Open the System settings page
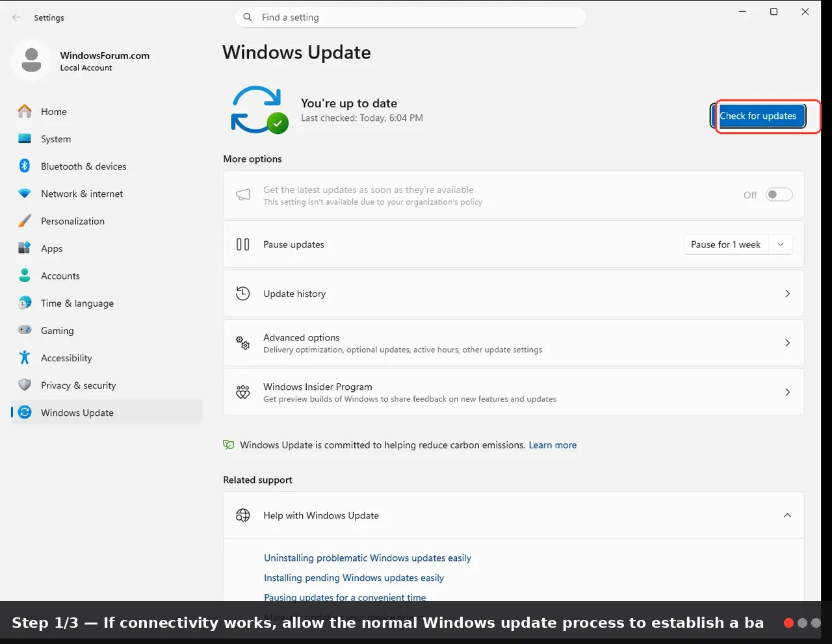 pyautogui.click(x=107, y=139)
